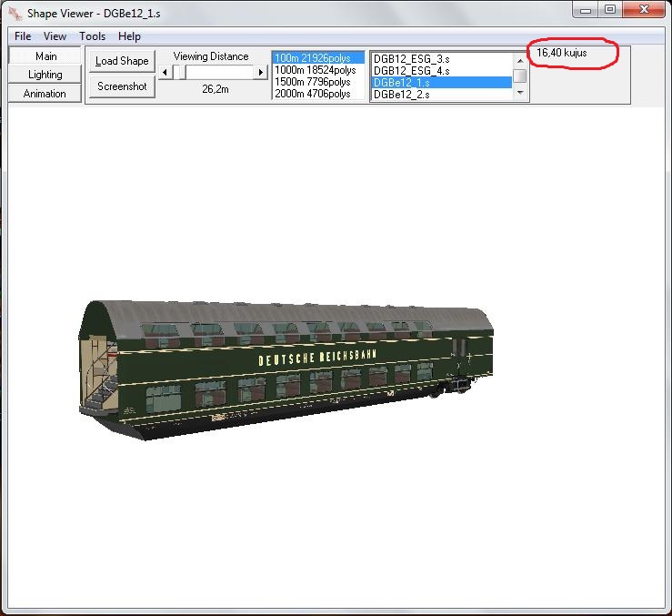The width and height of the screenshot is (672, 616).
Task: Open the Help menu
Action: 129,36
